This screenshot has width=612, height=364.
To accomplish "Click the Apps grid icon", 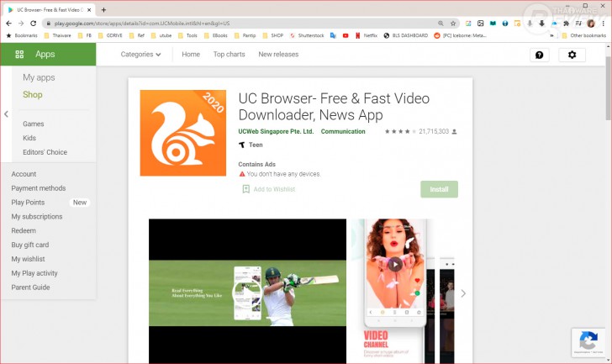I will (19, 55).
